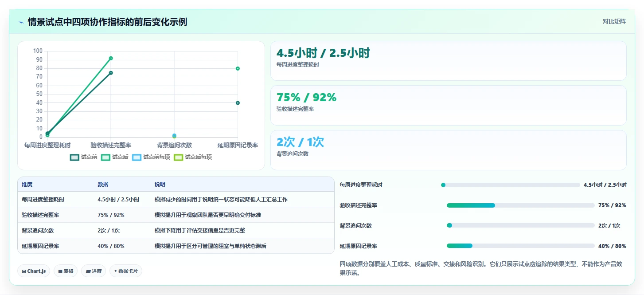Click the 试点后 data point at 92
Screen dimensions: 644x295
click(111, 58)
